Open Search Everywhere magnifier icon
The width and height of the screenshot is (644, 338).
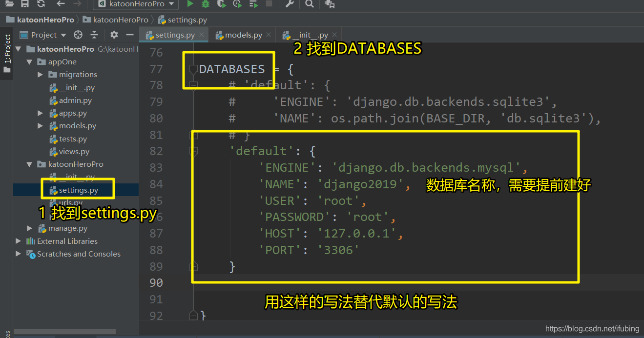click(309, 4)
